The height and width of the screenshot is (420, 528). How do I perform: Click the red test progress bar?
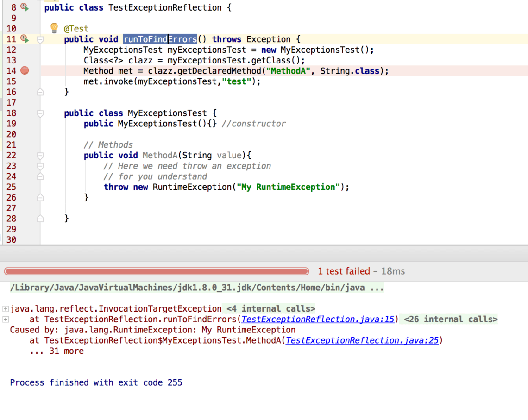pyautogui.click(x=157, y=271)
